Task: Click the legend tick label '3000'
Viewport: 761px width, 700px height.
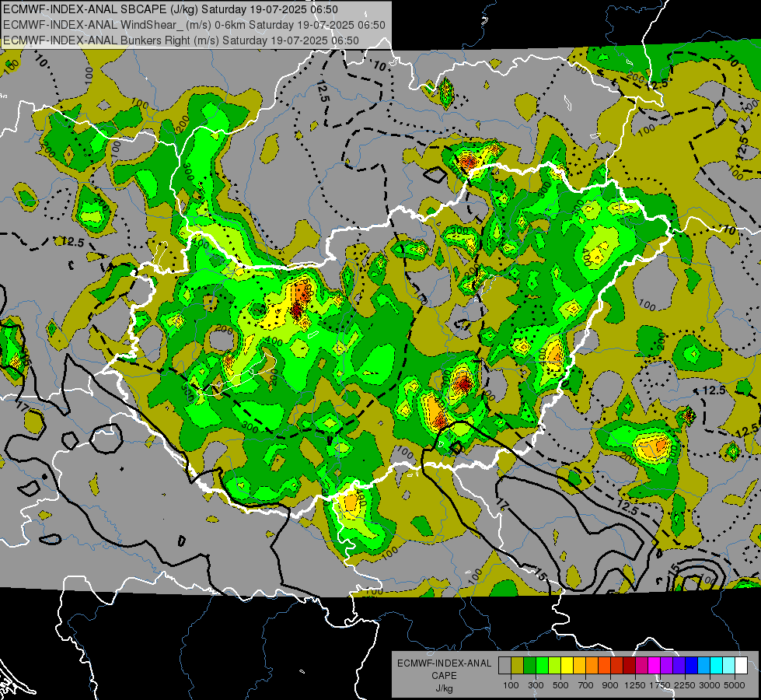Action: [x=710, y=685]
